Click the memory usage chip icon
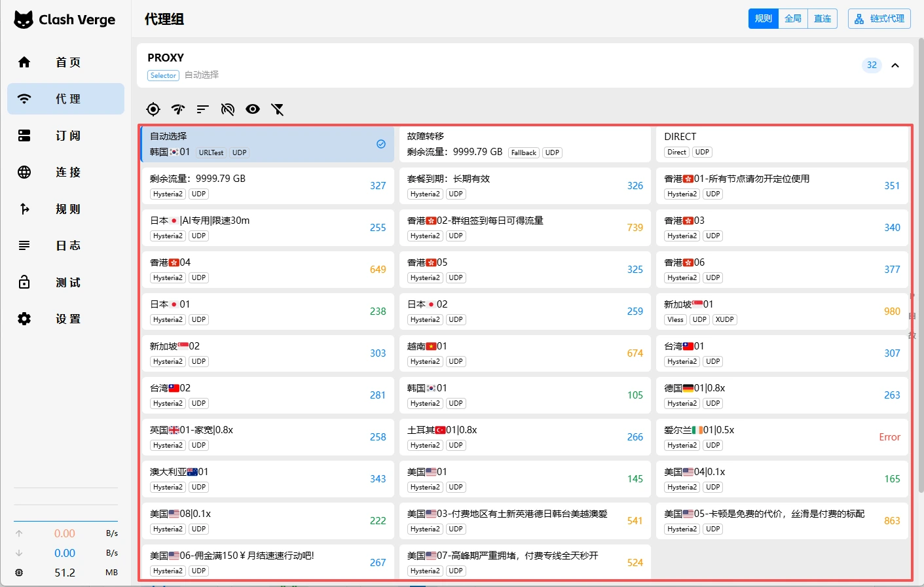This screenshot has height=587, width=924. pos(19,573)
